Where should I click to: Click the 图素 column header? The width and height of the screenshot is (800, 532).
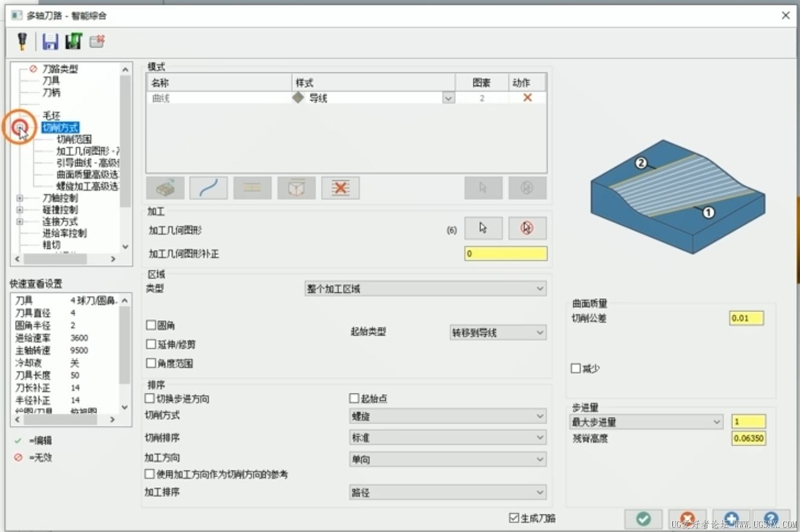(482, 83)
